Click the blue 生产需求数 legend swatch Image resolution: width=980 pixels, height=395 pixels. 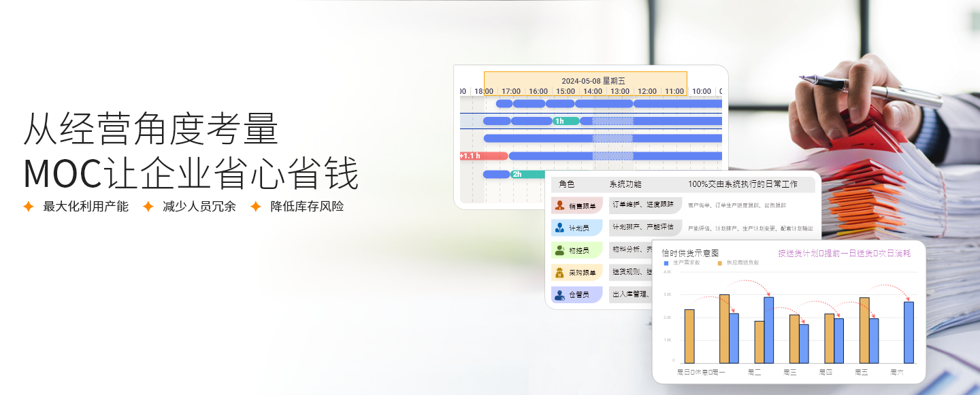point(666,262)
